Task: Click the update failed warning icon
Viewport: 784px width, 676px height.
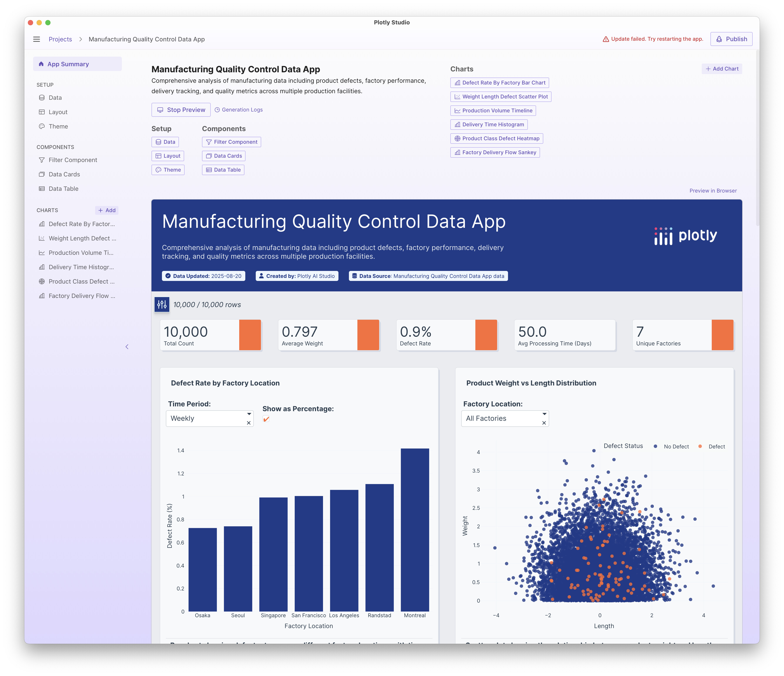Action: pyautogui.click(x=605, y=39)
